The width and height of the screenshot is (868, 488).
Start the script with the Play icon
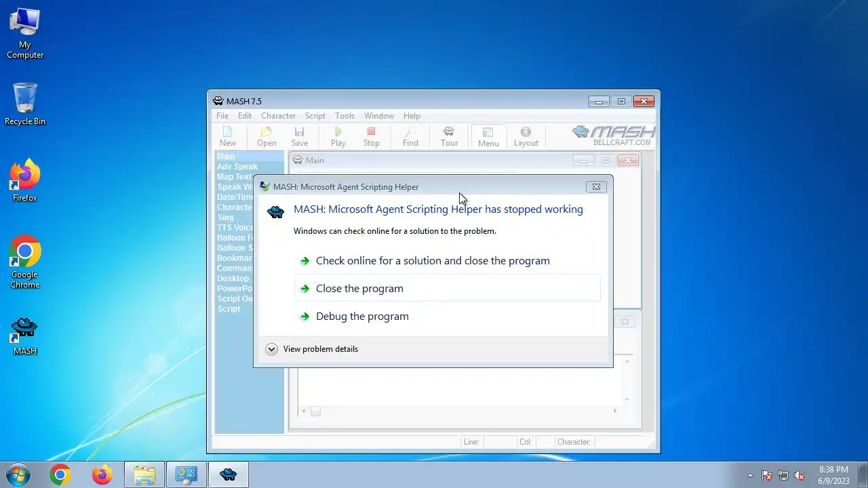pyautogui.click(x=338, y=136)
